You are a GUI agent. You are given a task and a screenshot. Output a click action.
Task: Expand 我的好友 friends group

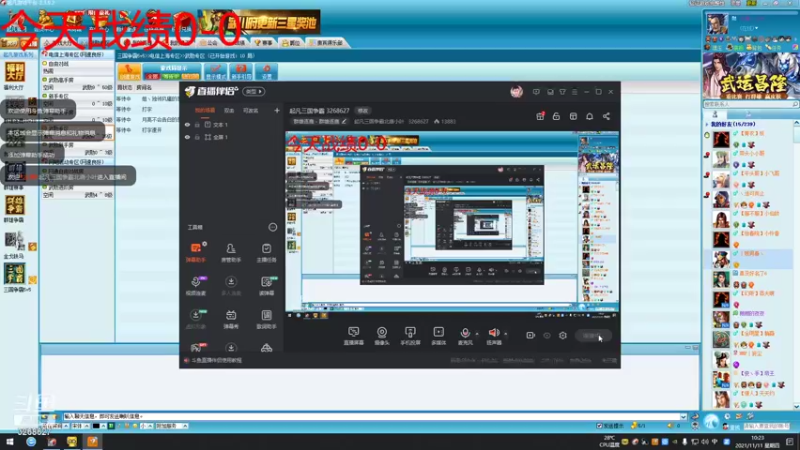pos(707,124)
